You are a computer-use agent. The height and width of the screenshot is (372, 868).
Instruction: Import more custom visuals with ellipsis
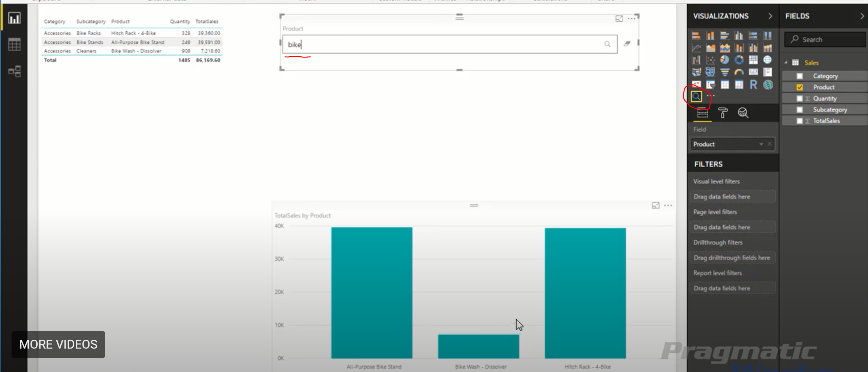click(x=711, y=96)
